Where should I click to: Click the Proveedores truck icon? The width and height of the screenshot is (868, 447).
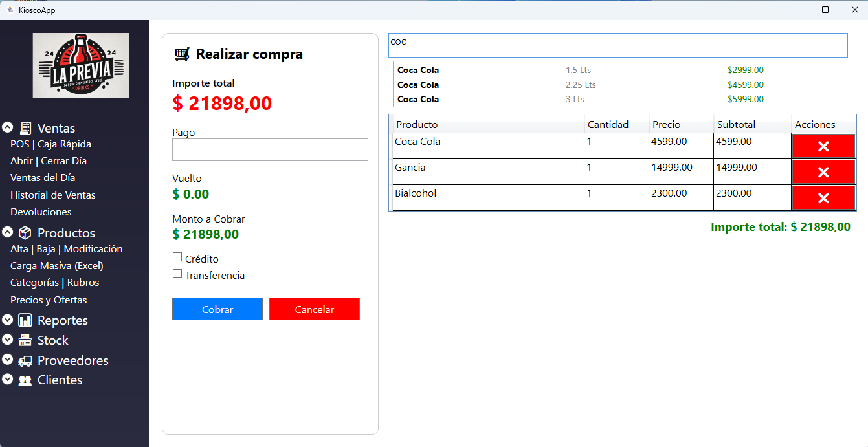[x=25, y=360]
